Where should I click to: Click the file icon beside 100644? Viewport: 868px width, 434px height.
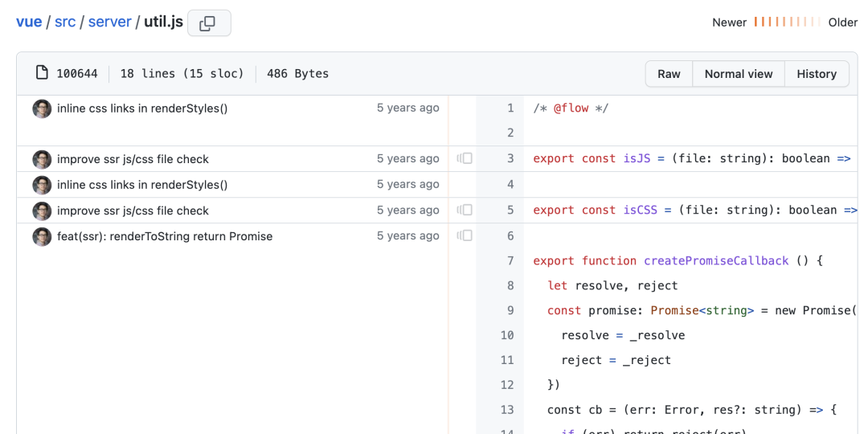coord(42,73)
